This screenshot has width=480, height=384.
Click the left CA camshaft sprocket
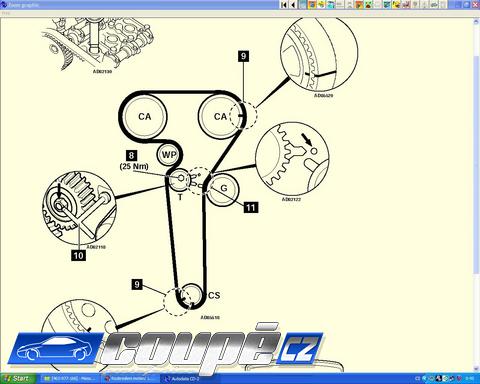tap(144, 116)
